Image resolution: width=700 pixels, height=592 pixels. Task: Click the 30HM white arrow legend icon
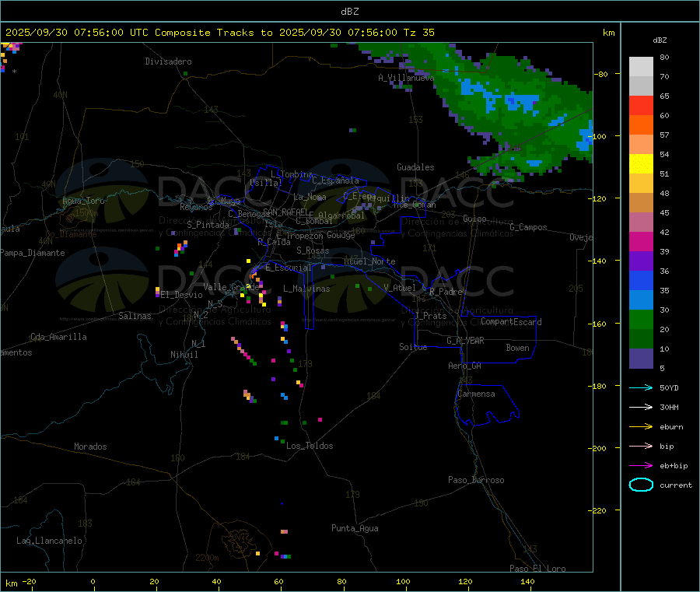[641, 407]
